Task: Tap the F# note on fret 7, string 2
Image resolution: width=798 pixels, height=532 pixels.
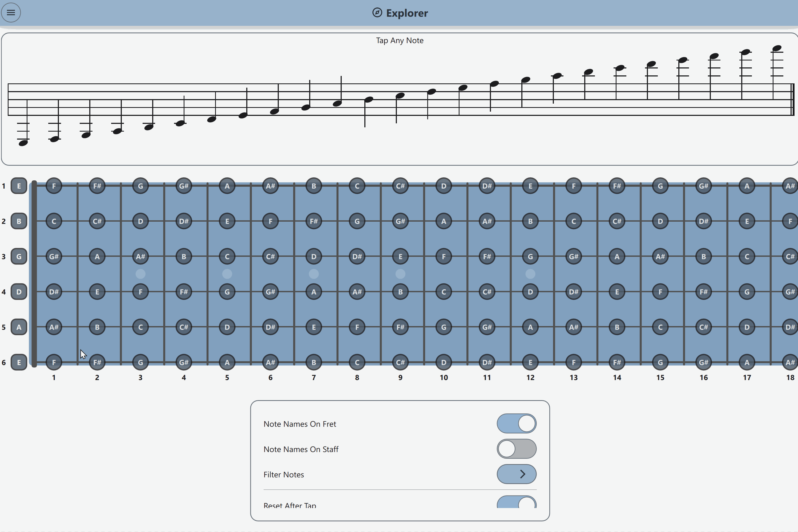Action: 314,221
